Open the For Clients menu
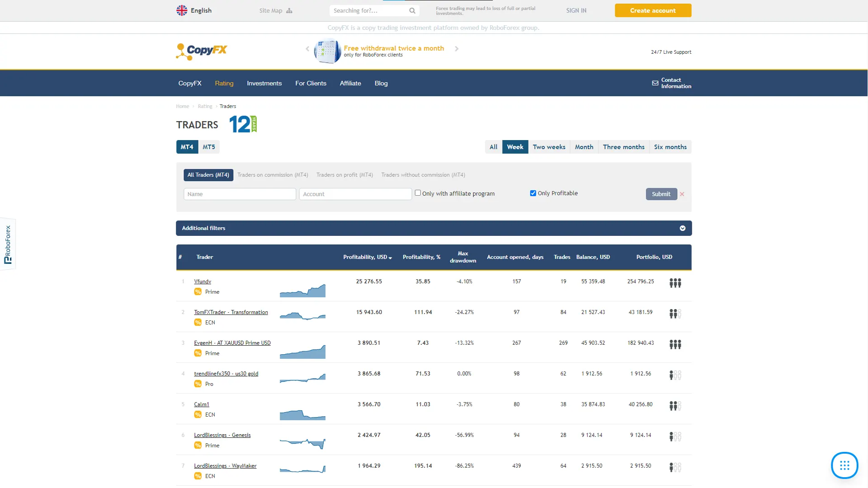This screenshot has height=488, width=868. coord(311,83)
